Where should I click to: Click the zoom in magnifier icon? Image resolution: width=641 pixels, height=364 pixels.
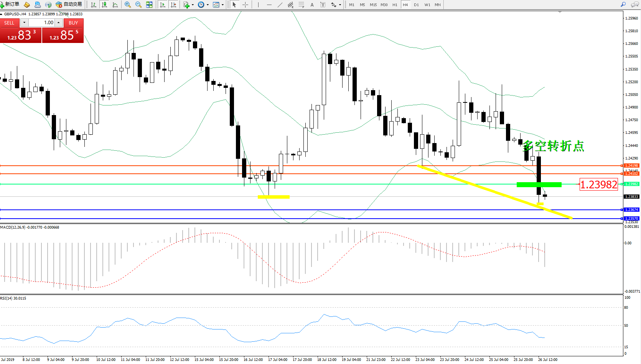[128, 5]
